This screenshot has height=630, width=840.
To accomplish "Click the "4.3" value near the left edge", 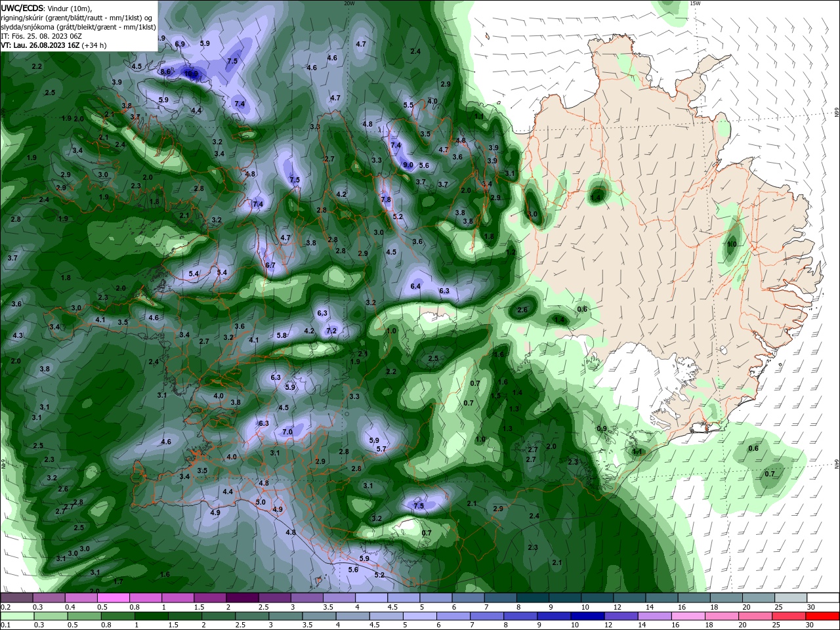I will [x=18, y=335].
